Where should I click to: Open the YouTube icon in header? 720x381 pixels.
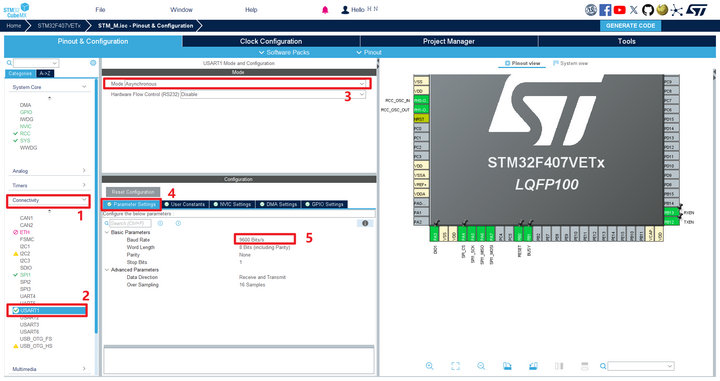619,10
